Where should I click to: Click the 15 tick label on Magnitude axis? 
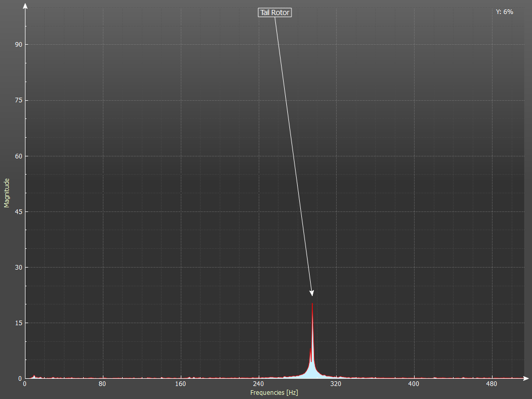18,323
